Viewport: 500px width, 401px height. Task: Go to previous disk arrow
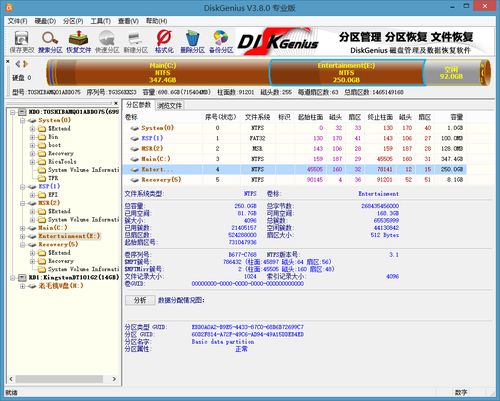(x=18, y=63)
